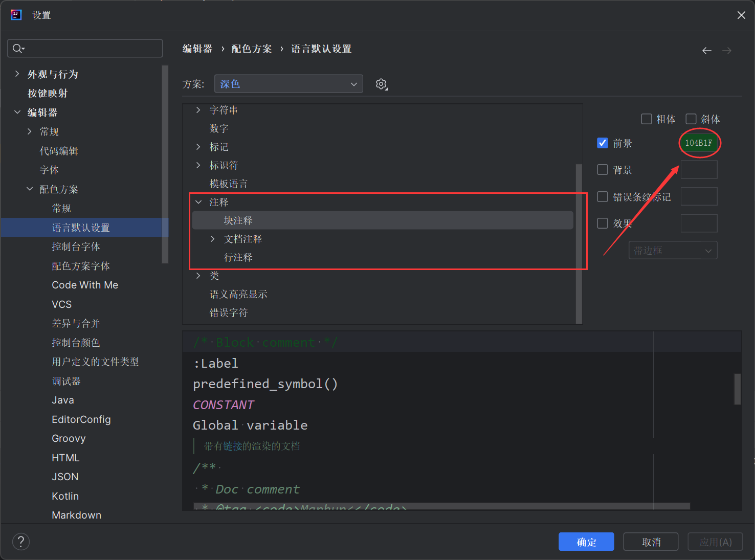
Task: Click the 104B1F foreground color swatch
Action: 699,143
